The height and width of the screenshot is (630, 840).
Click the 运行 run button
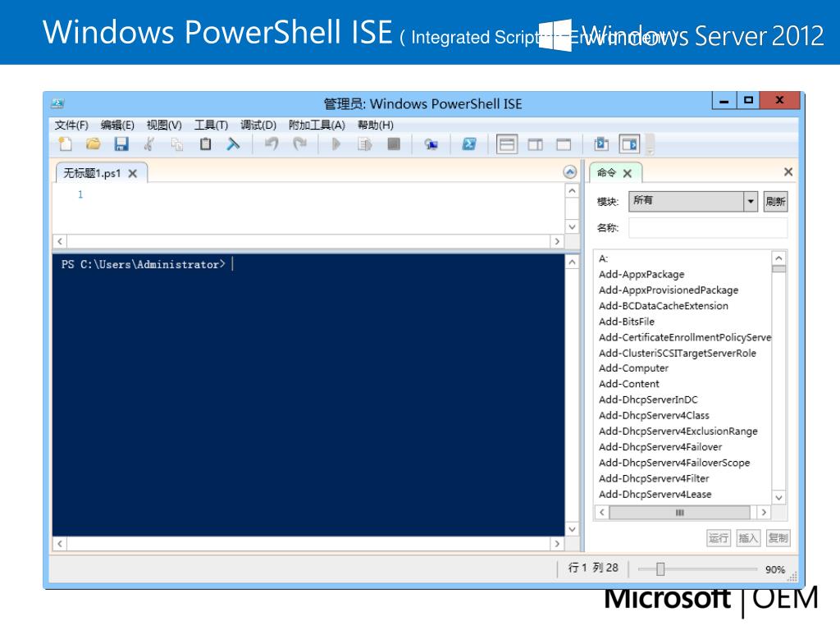tap(719, 538)
